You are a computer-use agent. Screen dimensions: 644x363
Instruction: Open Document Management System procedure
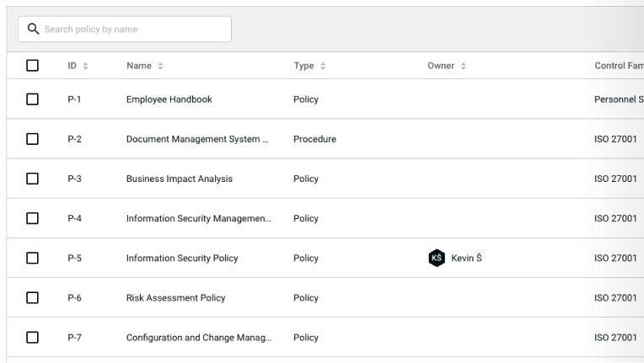197,139
